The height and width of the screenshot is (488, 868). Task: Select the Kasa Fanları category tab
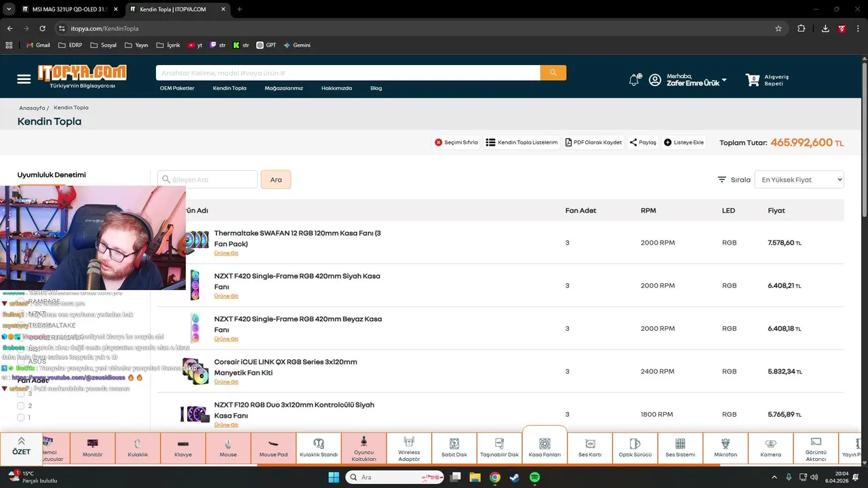[545, 445]
